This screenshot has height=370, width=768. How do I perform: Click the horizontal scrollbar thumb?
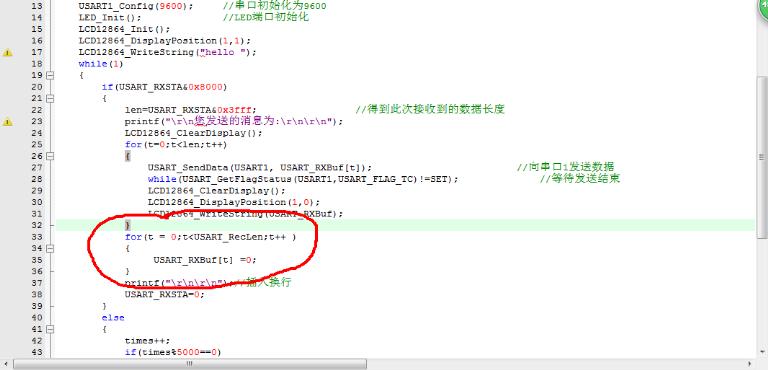(x=190, y=364)
